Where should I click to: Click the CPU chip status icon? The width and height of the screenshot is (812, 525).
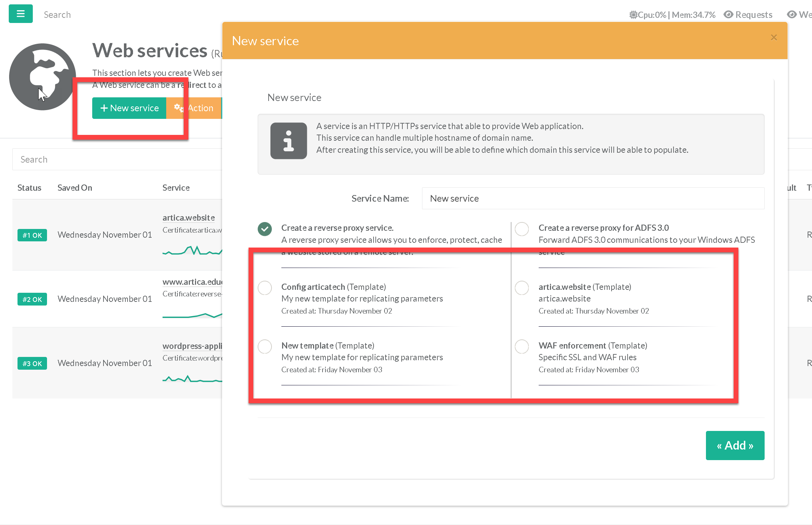tap(633, 15)
